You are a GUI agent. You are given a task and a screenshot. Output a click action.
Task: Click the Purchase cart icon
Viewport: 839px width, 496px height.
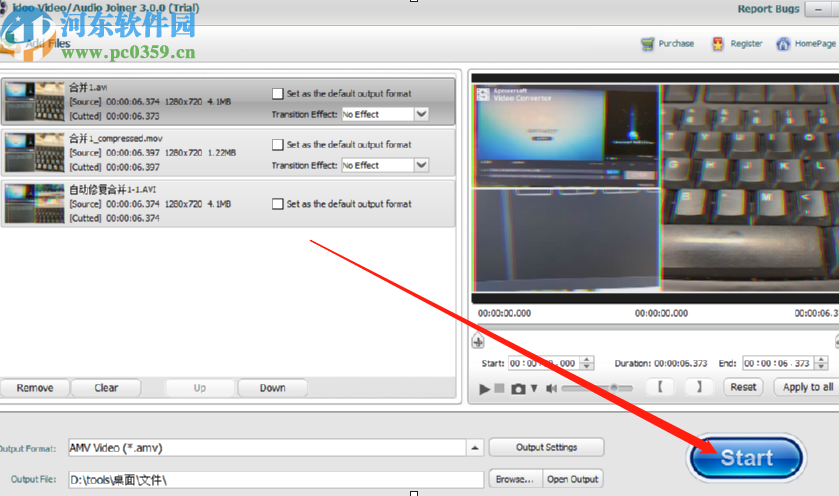click(647, 44)
